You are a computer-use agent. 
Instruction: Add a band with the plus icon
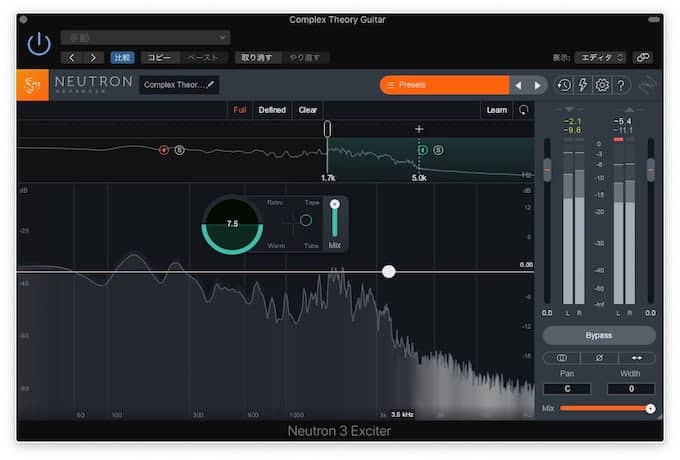coord(419,129)
